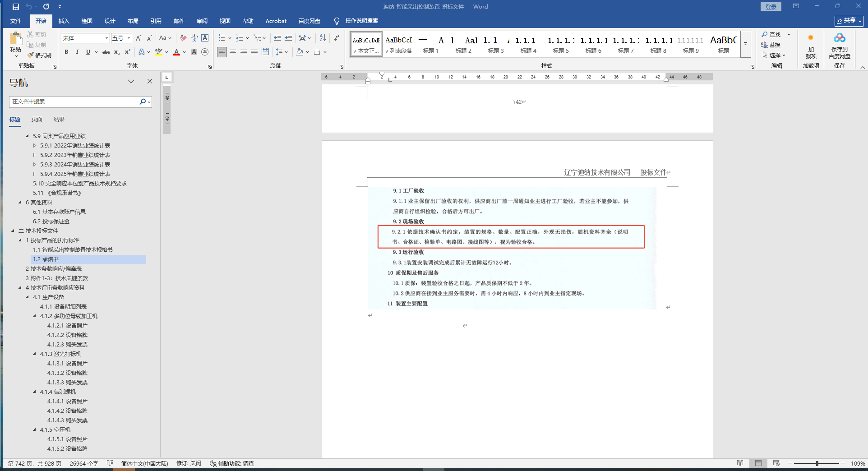The height and width of the screenshot is (471, 868).
Task: Click the navigation search field
Action: [74, 102]
